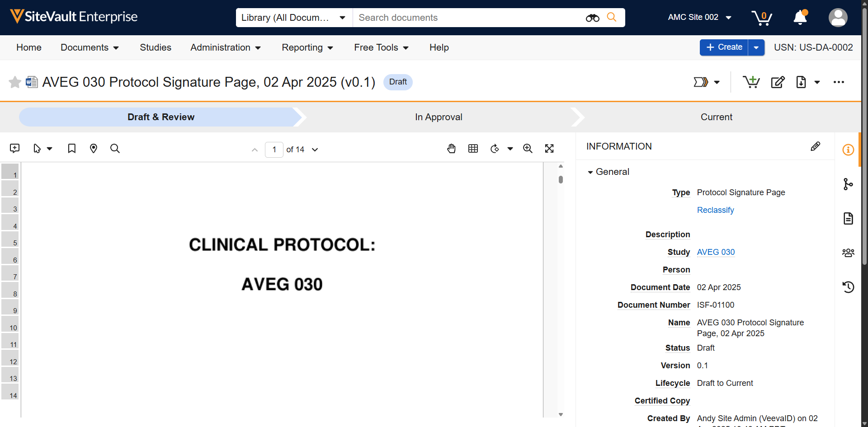This screenshot has height=427, width=868.
Task: Search within document using the magnifier
Action: [115, 149]
